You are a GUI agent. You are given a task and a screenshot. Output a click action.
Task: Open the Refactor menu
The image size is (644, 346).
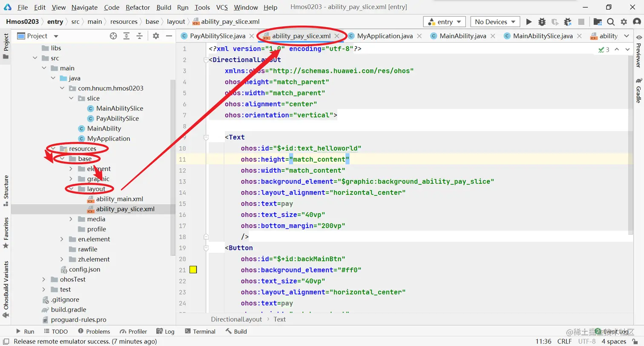point(138,7)
